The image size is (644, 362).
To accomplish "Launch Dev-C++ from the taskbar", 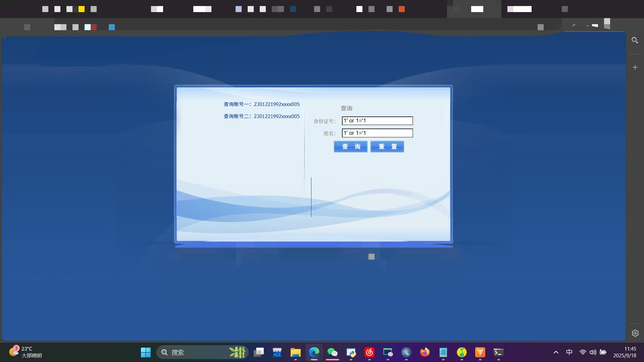I will point(277,352).
